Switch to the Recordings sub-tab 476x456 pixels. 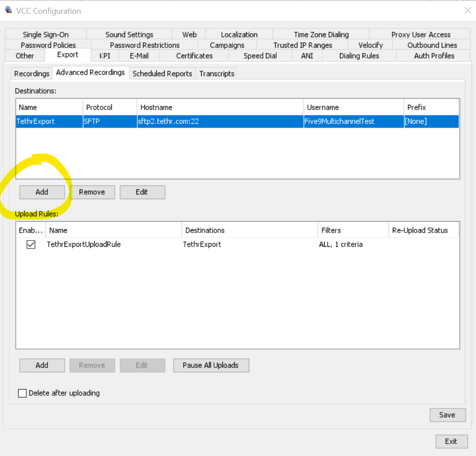click(x=31, y=74)
